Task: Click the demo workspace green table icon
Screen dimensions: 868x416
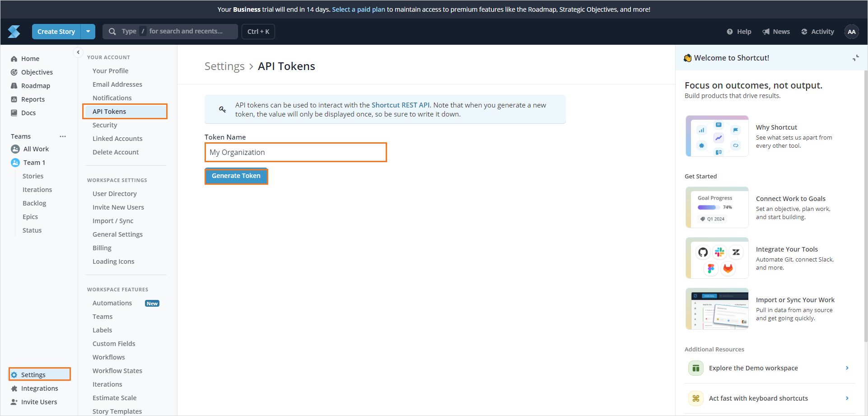Action: [x=696, y=368]
